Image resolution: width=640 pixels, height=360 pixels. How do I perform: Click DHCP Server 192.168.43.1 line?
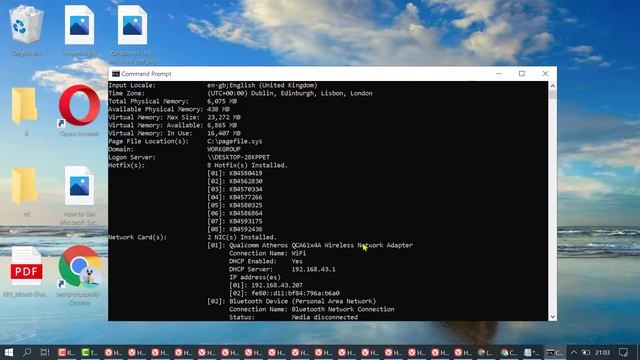point(282,269)
